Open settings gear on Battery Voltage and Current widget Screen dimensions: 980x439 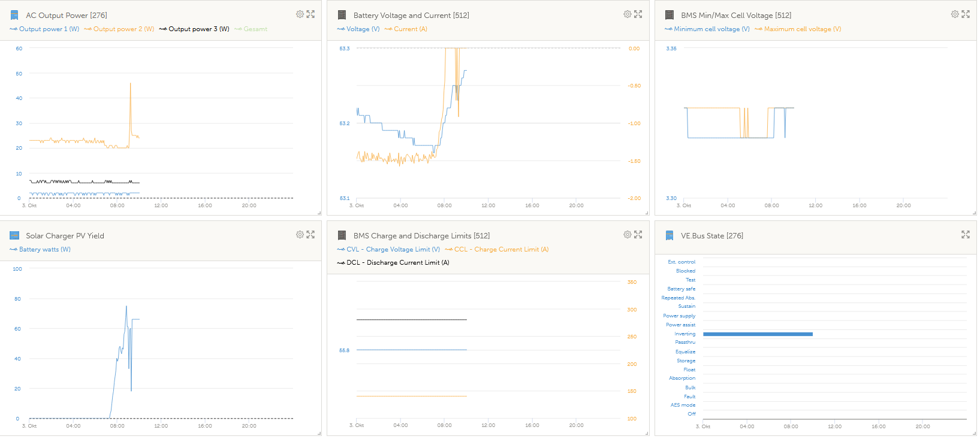(627, 14)
